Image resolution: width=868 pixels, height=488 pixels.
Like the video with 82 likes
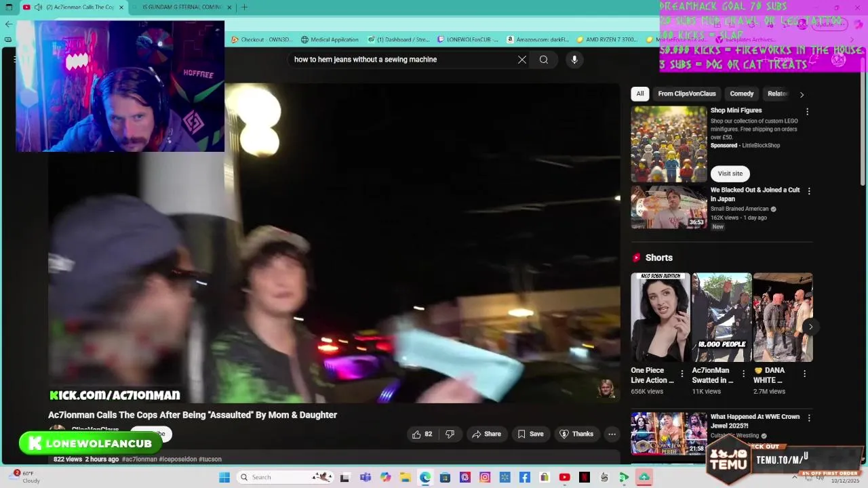click(x=422, y=434)
